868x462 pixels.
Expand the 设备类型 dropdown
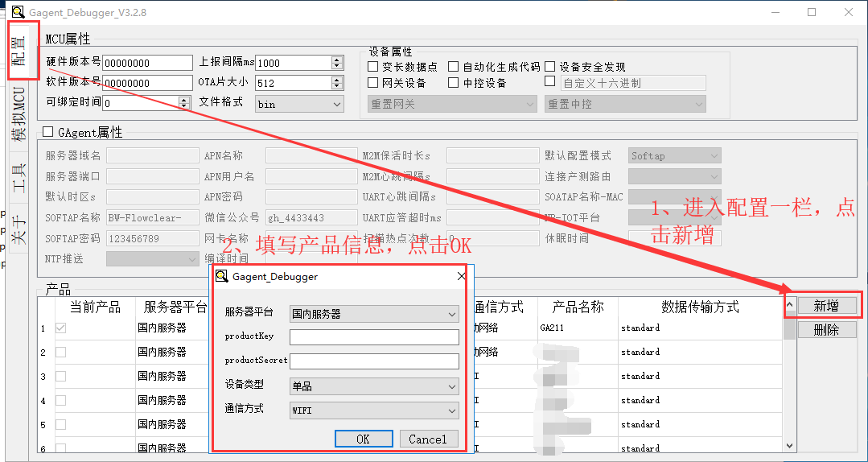tap(374, 386)
